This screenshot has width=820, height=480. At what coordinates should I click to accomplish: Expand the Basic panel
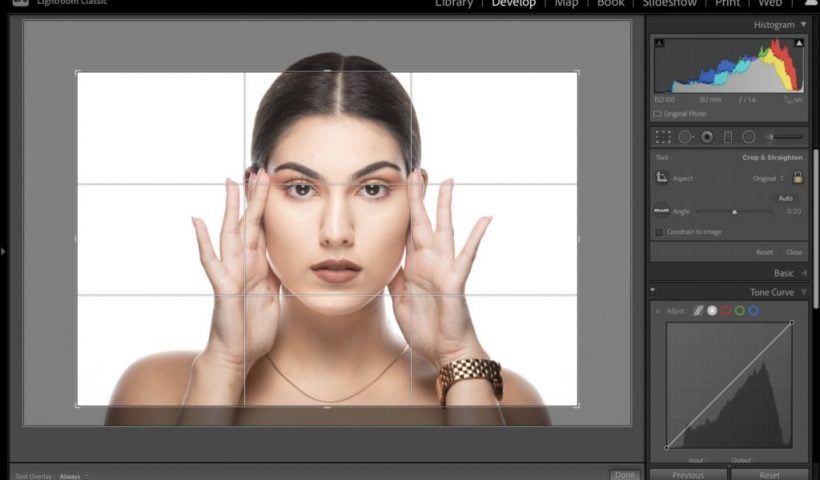point(804,273)
